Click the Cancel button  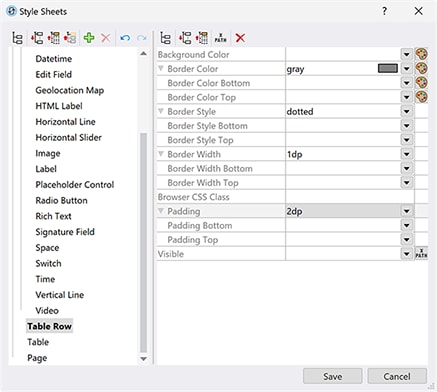tap(397, 376)
